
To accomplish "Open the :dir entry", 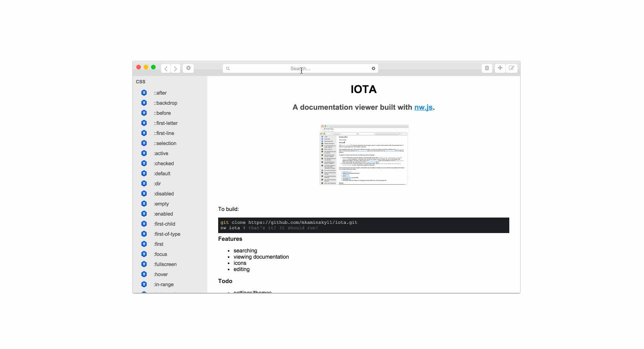I will coord(157,184).
